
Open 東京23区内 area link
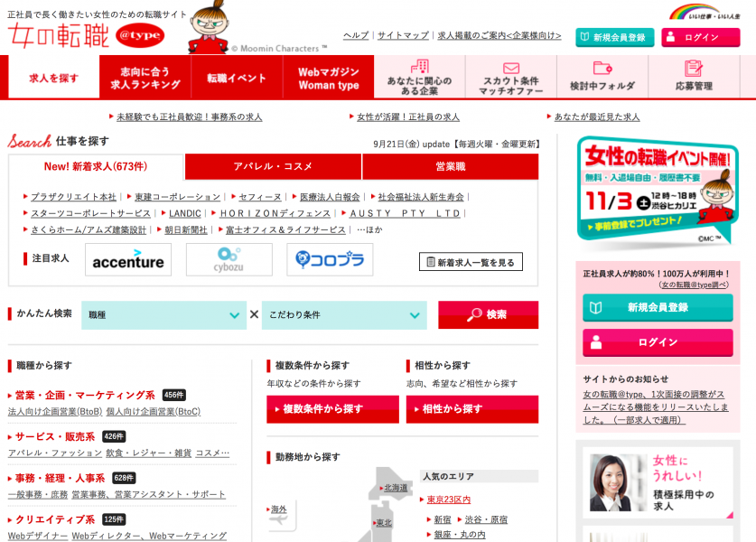pos(448,500)
